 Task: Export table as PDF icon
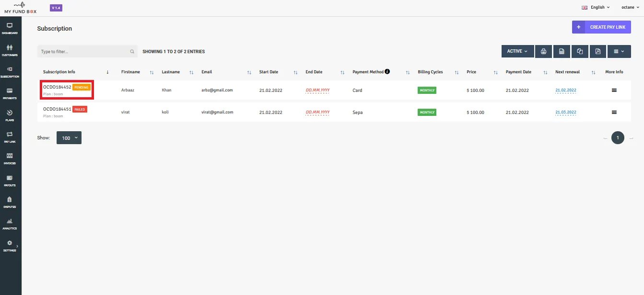click(598, 51)
